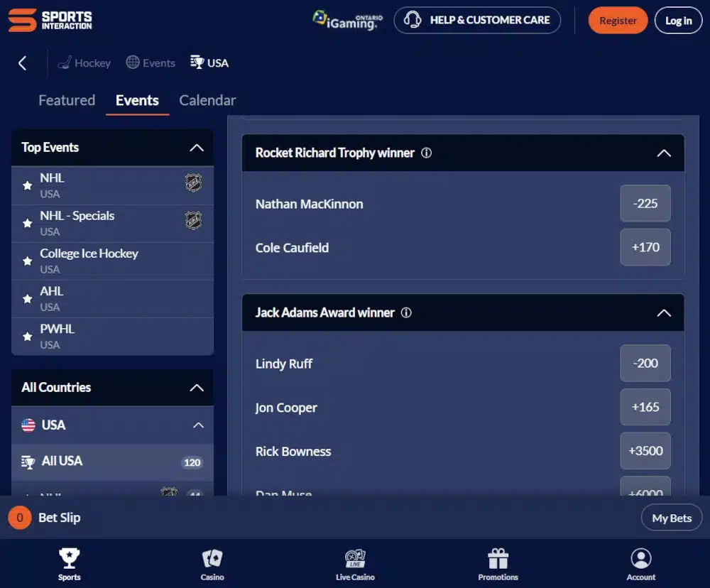Click the Sports Interaction logo
710x588 pixels.
coord(50,21)
